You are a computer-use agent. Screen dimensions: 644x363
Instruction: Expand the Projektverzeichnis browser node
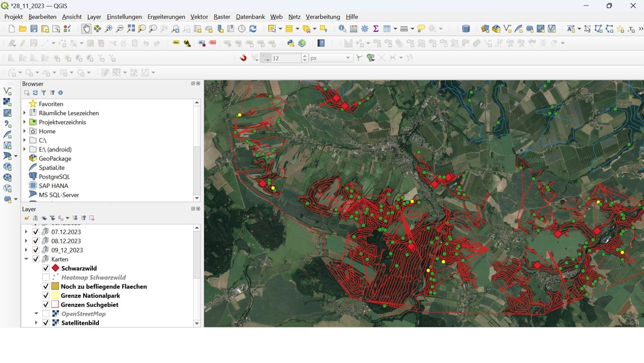pyautogui.click(x=25, y=122)
